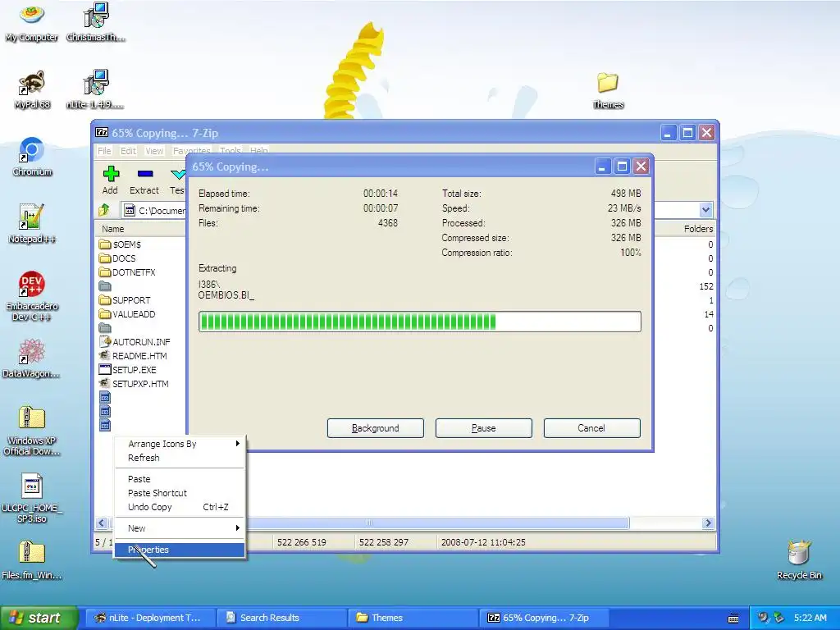
Task: Click the Start button
Action: (x=38, y=618)
